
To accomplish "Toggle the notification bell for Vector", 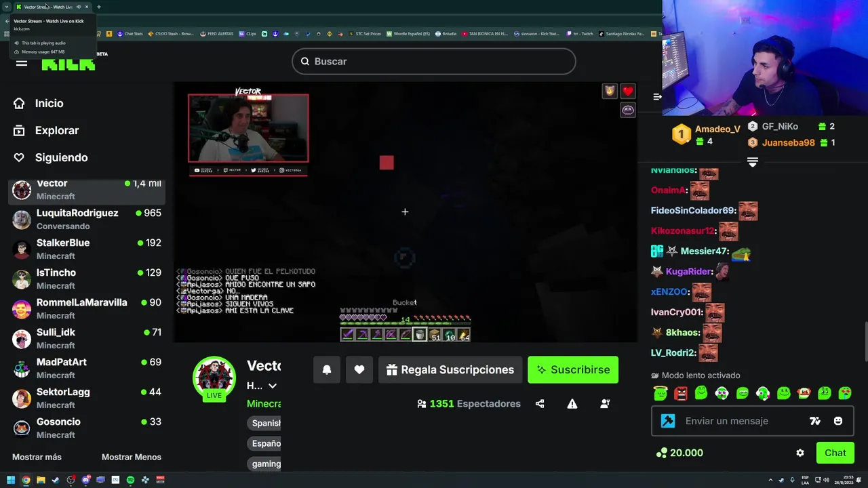I will coord(327,369).
